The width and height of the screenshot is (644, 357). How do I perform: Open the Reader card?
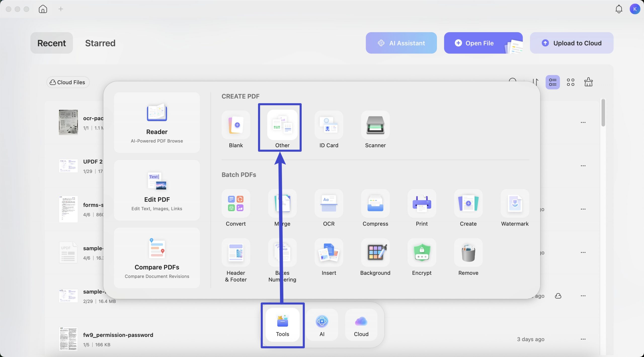click(157, 122)
